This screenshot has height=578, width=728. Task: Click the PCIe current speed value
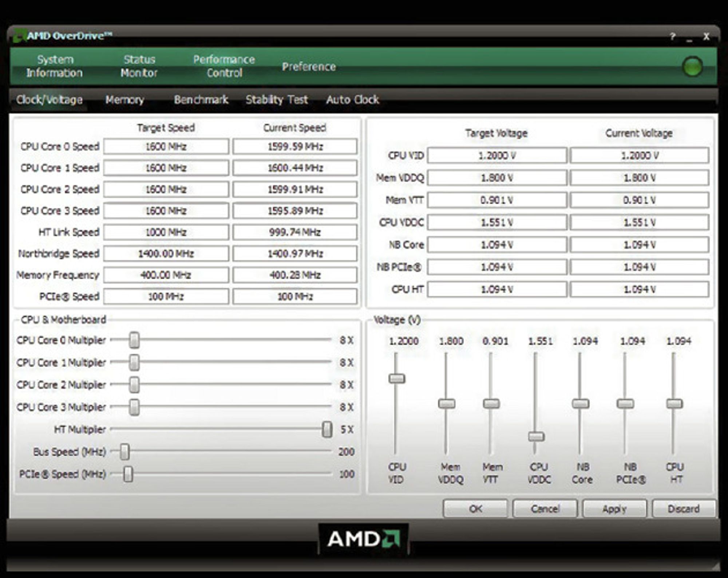(x=295, y=296)
